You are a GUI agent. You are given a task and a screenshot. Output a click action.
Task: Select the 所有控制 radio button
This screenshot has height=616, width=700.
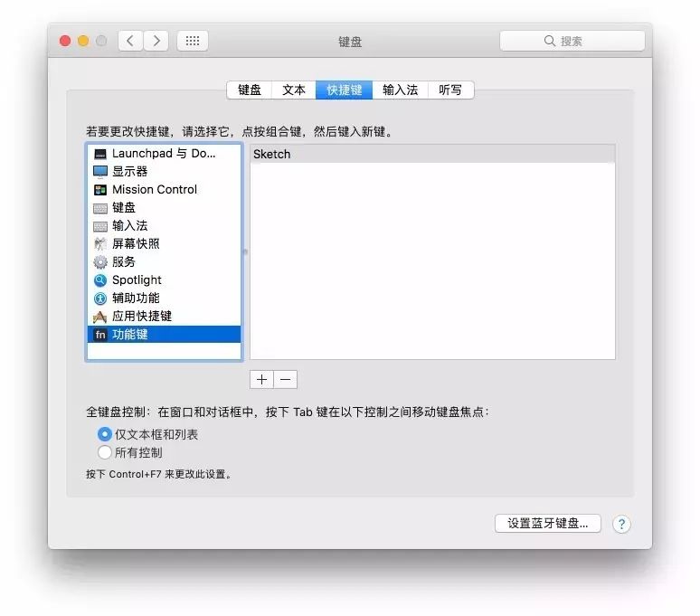click(105, 452)
